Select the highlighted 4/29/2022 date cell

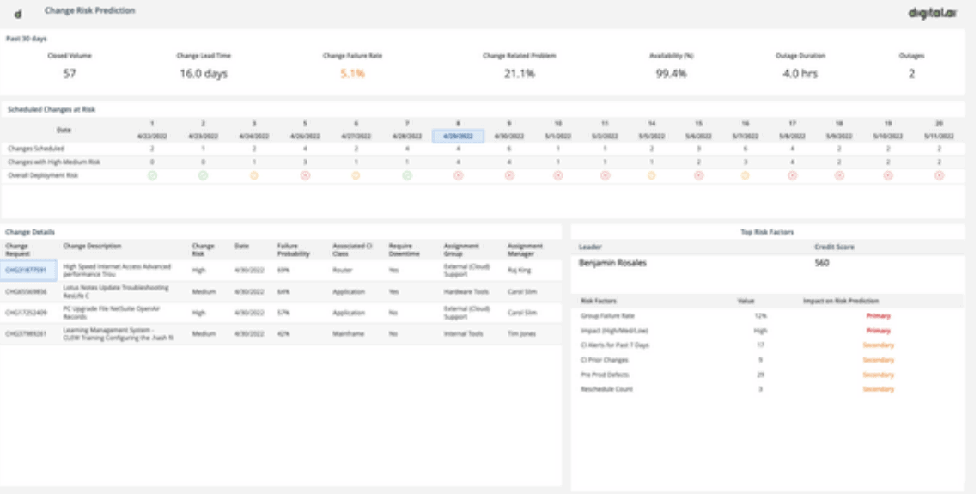458,136
